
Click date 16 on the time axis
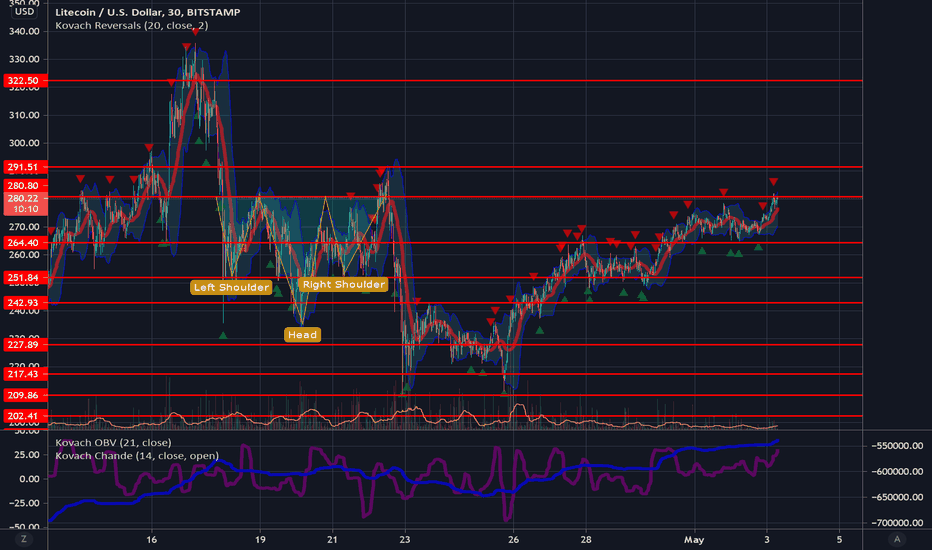[152, 540]
